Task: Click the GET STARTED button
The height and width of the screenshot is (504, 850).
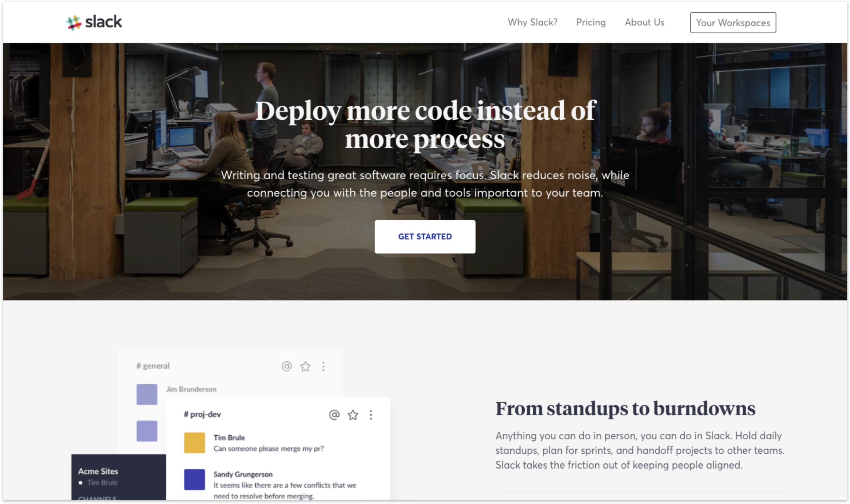Action: click(x=425, y=237)
